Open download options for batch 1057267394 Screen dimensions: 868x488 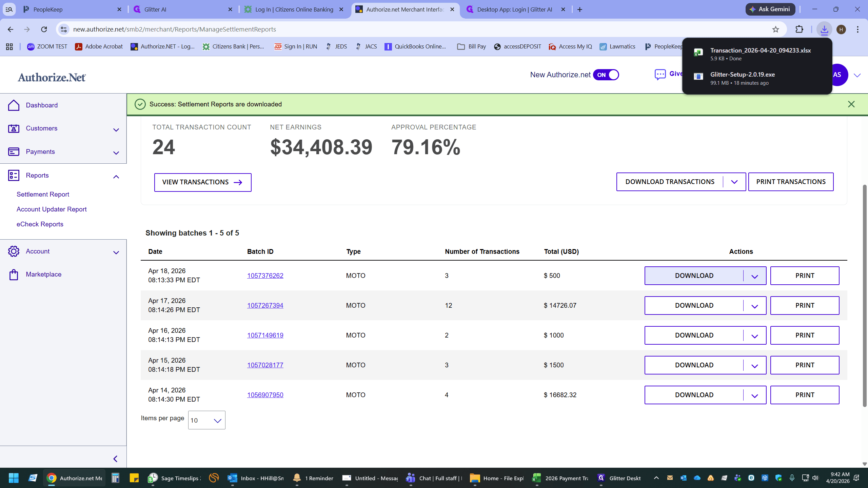point(754,306)
